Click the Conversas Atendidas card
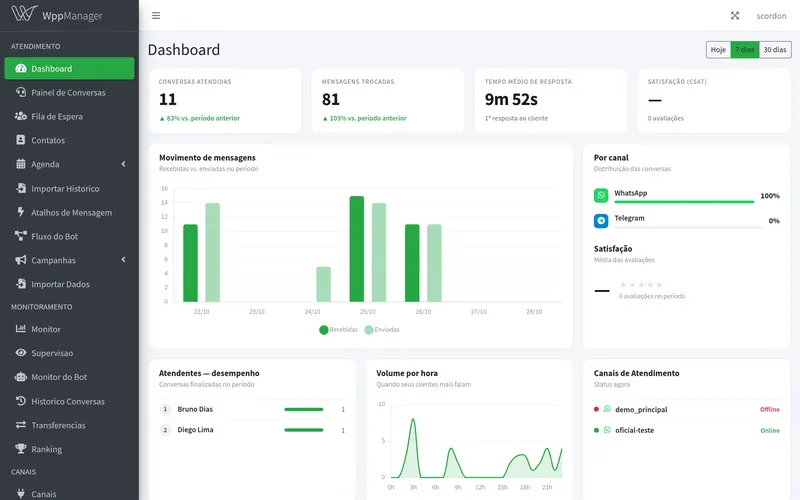This screenshot has height=500, width=800. 224,101
